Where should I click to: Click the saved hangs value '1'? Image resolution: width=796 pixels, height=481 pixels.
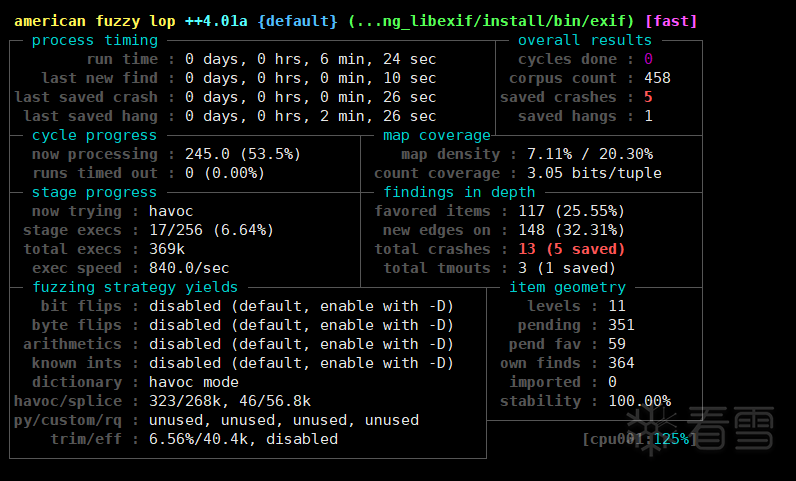[x=648, y=116]
